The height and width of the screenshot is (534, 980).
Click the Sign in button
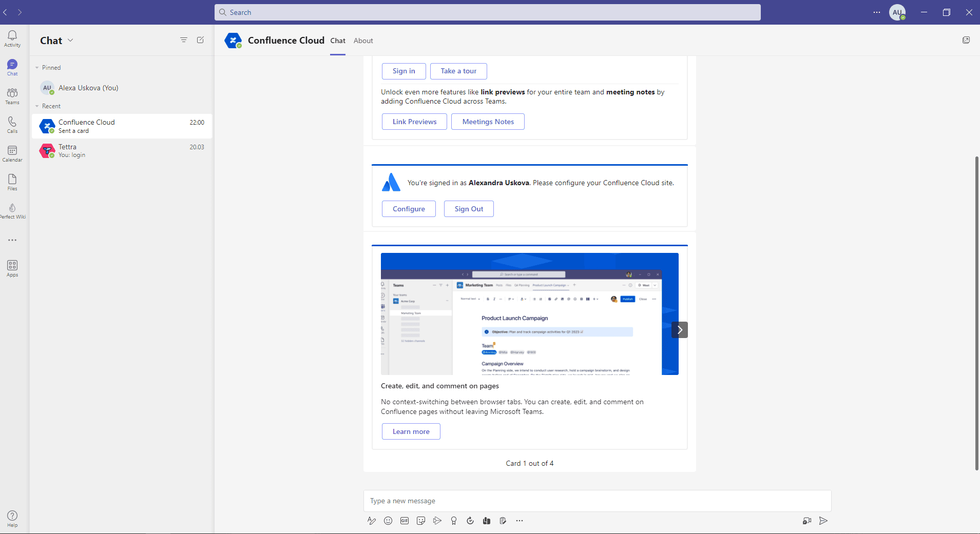pyautogui.click(x=404, y=71)
